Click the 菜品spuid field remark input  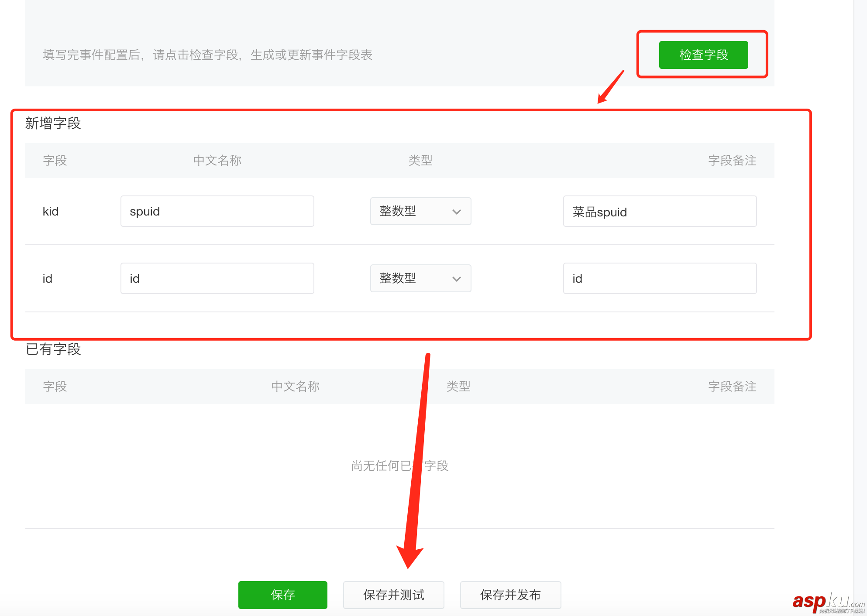click(660, 212)
